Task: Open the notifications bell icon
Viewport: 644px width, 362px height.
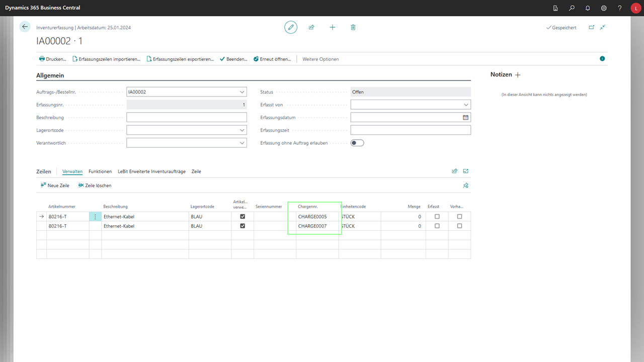Action: coord(588,8)
